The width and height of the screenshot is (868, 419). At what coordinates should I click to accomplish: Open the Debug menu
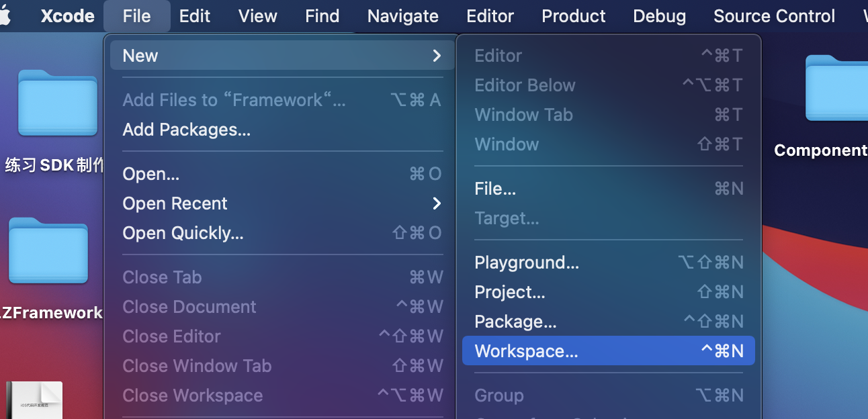coord(660,15)
